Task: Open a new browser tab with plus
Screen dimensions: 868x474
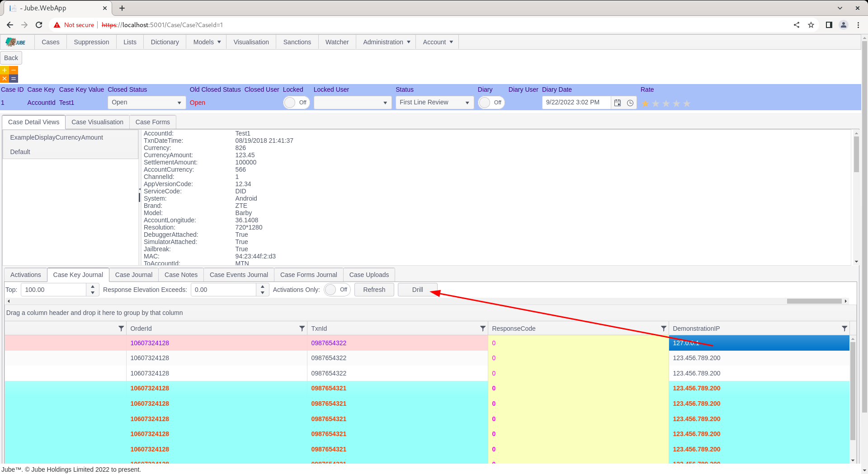Action: [x=122, y=8]
